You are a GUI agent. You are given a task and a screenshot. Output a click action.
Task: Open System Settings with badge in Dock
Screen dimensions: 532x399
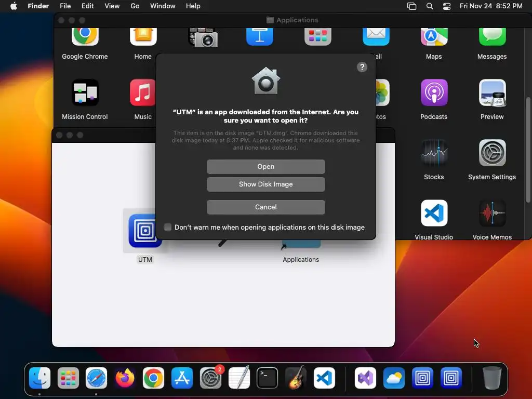pos(211,378)
